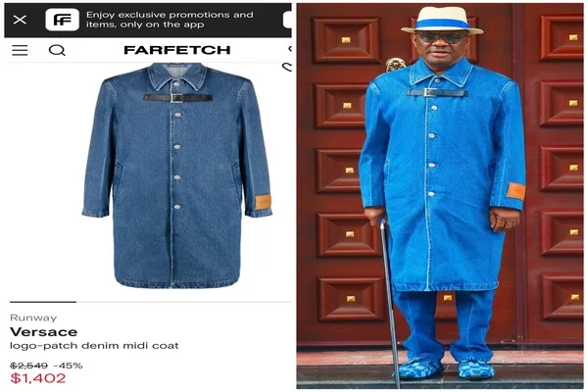Click the cut-off icon right of the FARFETCH logo

[290, 49]
